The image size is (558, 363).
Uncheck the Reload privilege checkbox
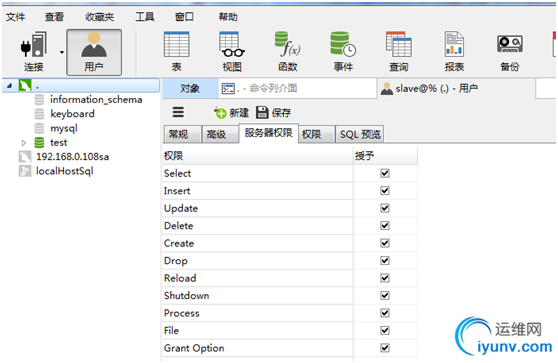(385, 278)
